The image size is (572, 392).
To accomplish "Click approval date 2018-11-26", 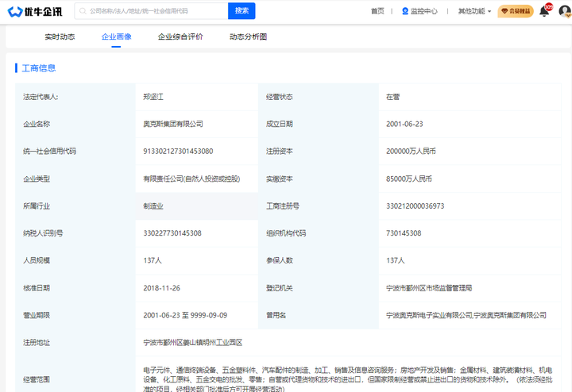I will (161, 288).
